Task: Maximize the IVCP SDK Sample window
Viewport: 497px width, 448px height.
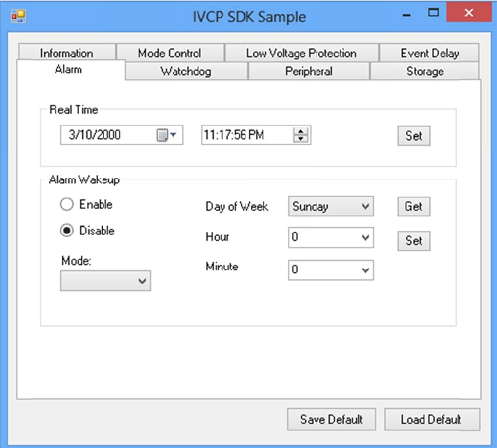Action: click(x=433, y=13)
